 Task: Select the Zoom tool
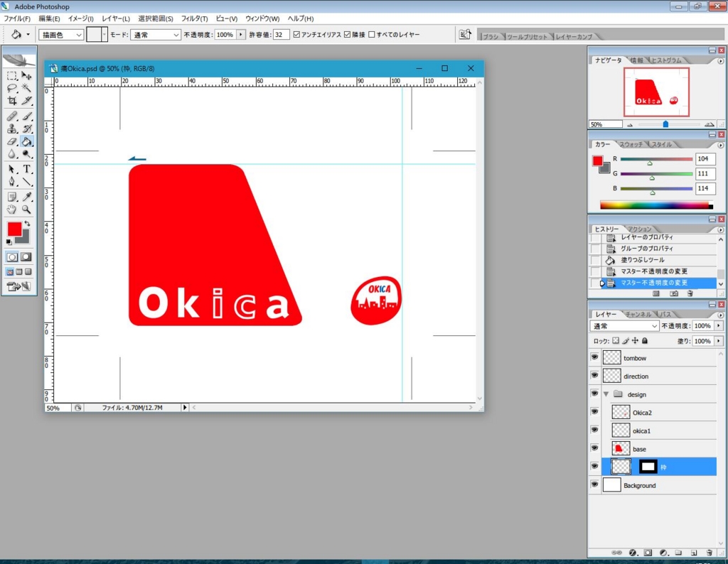26,210
